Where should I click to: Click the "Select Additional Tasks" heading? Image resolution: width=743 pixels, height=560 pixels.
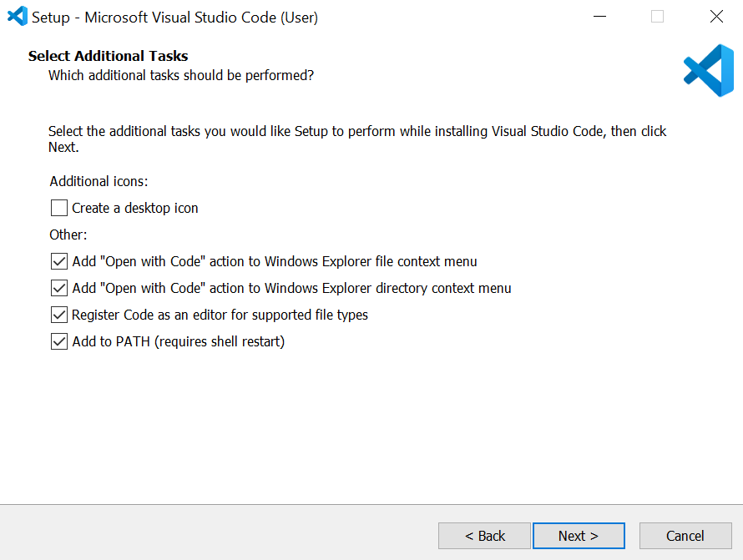108,56
